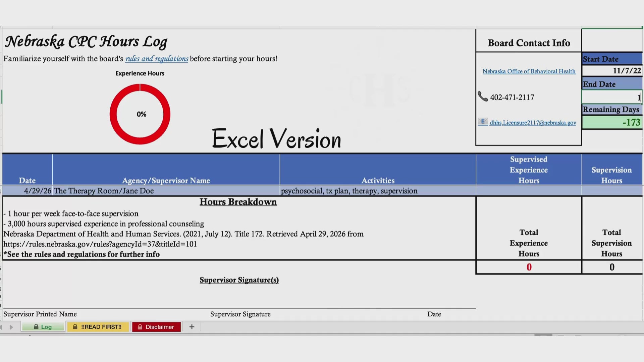644x362 pixels.
Task: Click the Supervised Experience Hours header
Action: click(529, 170)
